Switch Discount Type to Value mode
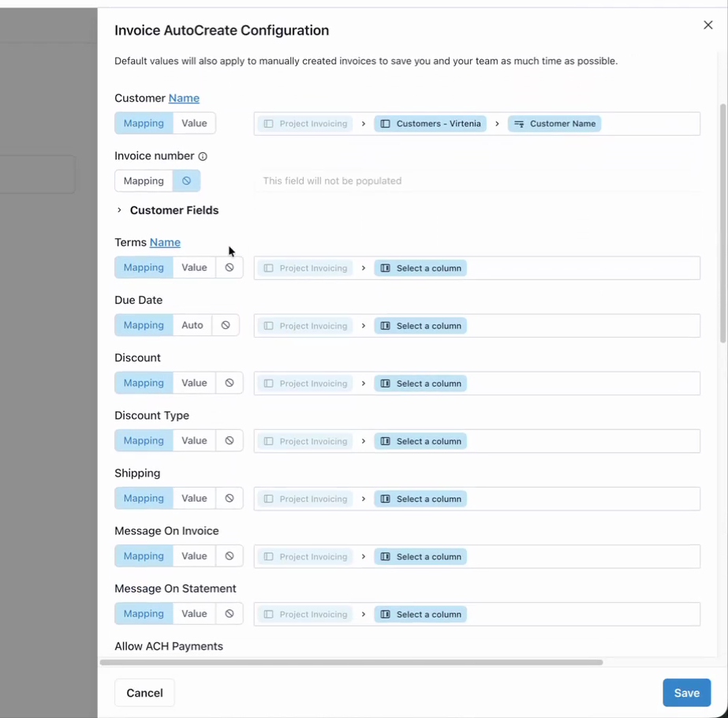The width and height of the screenshot is (728, 718). pos(194,440)
